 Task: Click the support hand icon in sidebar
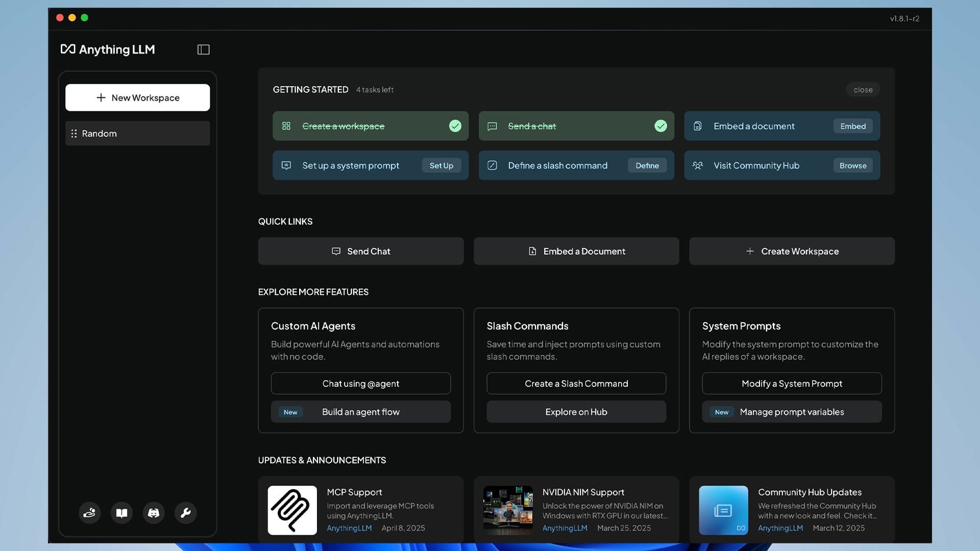tap(90, 513)
